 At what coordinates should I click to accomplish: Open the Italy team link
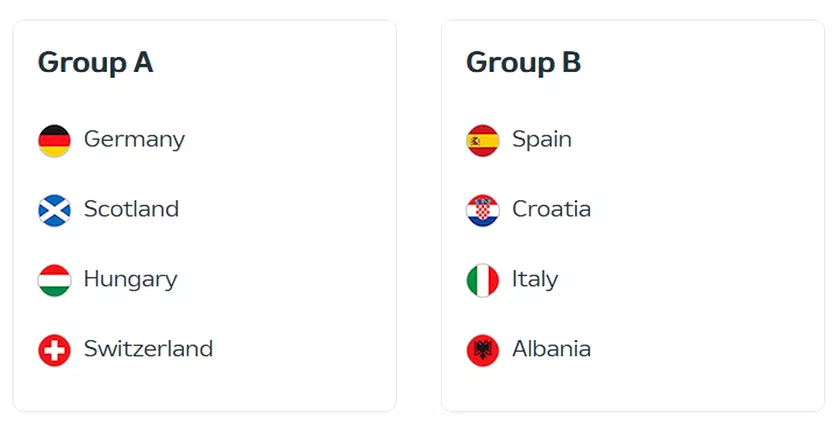click(x=535, y=280)
